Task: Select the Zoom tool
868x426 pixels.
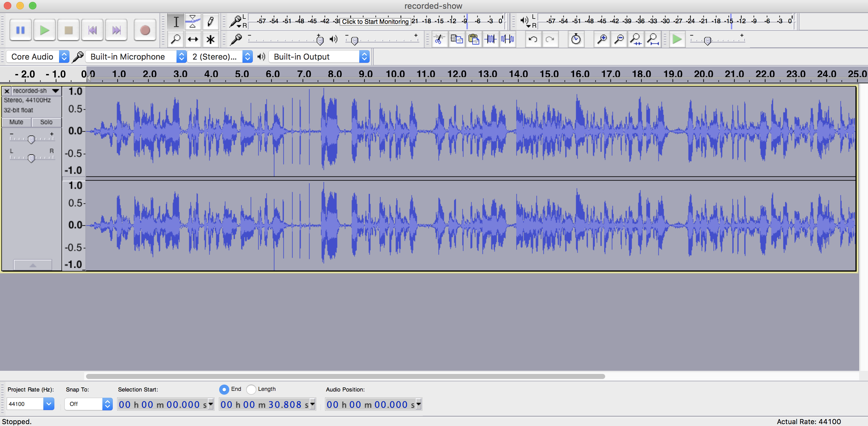Action: (x=176, y=40)
